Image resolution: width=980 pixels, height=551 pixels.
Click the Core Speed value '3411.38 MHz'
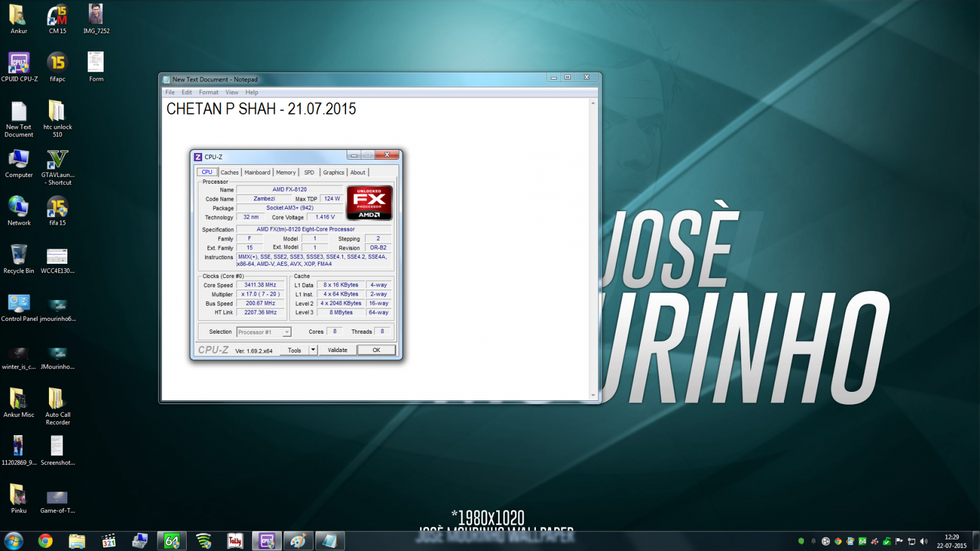click(260, 285)
